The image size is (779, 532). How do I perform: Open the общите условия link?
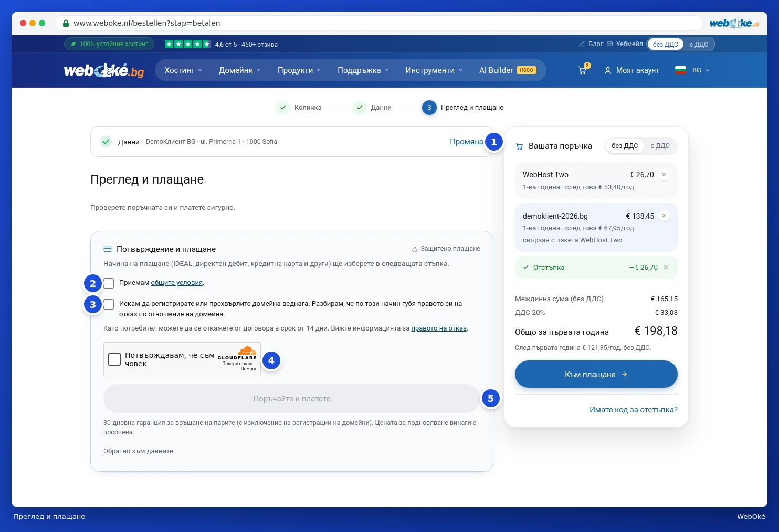[x=177, y=283]
